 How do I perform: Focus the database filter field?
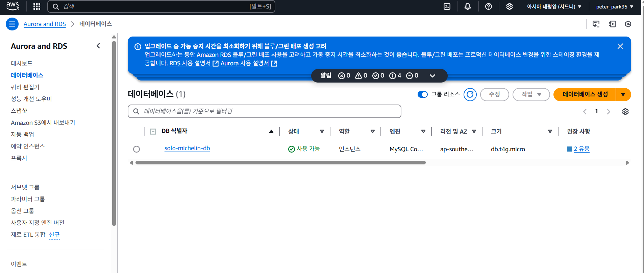click(265, 111)
